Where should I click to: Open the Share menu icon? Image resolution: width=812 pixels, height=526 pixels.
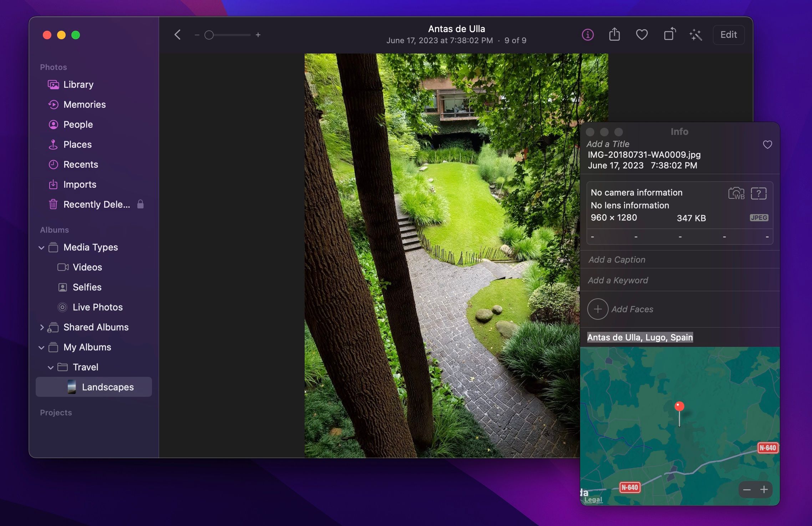pyautogui.click(x=614, y=35)
